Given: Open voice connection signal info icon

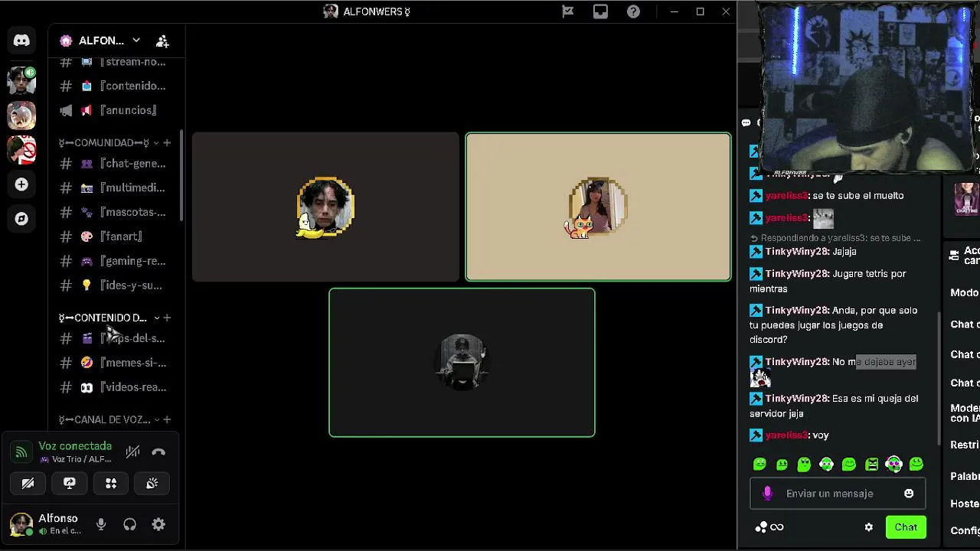Looking at the screenshot, I should pos(21,452).
